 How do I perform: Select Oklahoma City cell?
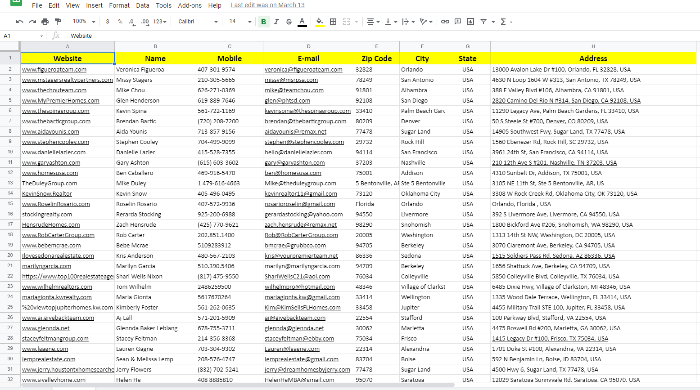pos(422,194)
